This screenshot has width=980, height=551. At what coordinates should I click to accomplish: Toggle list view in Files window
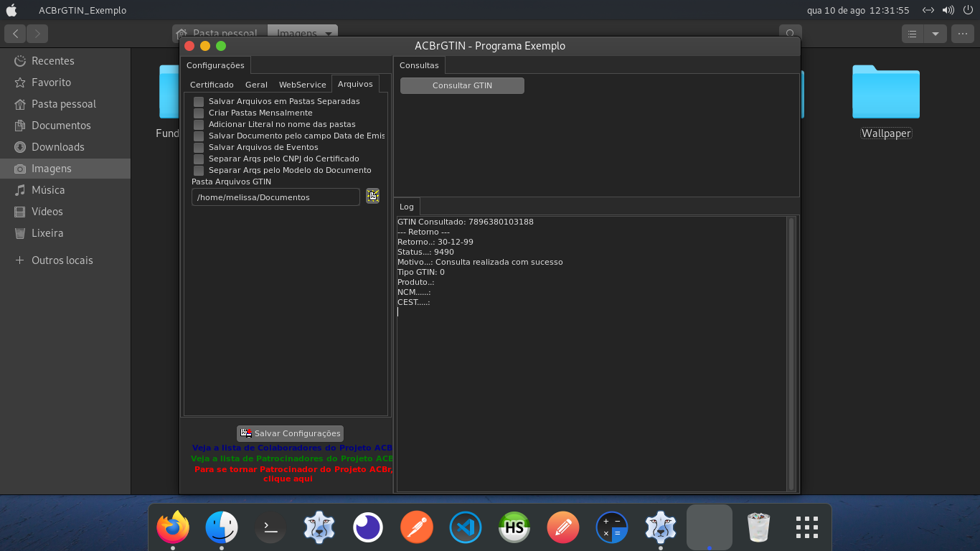click(x=913, y=34)
